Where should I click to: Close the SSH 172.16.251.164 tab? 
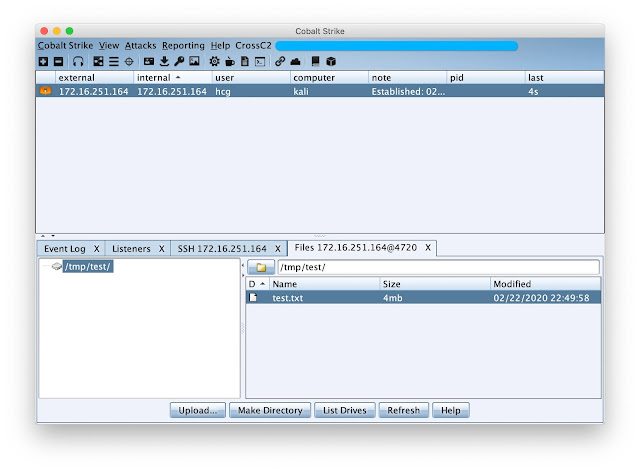coord(278,249)
